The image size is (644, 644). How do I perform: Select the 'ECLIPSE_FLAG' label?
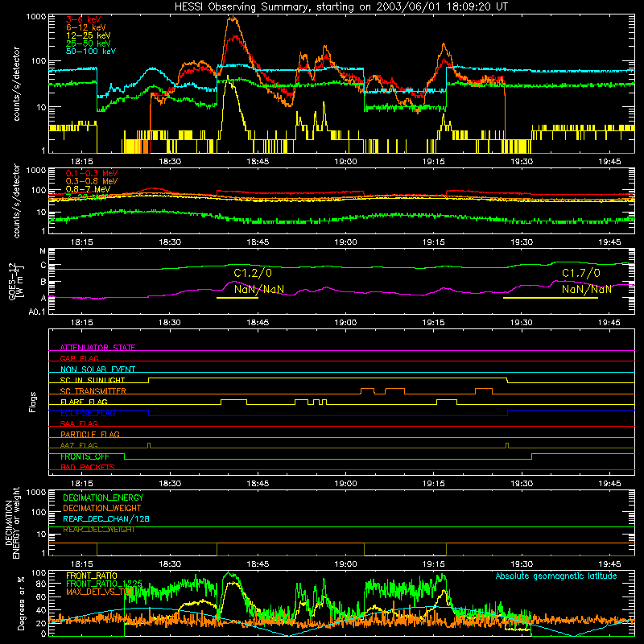[x=88, y=413]
